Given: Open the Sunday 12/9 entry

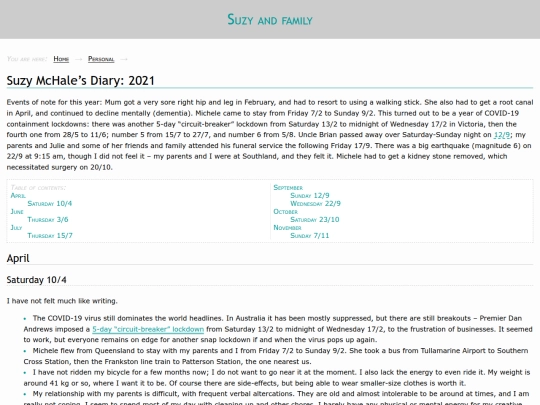Looking at the screenshot, I should pyautogui.click(x=310, y=196).
